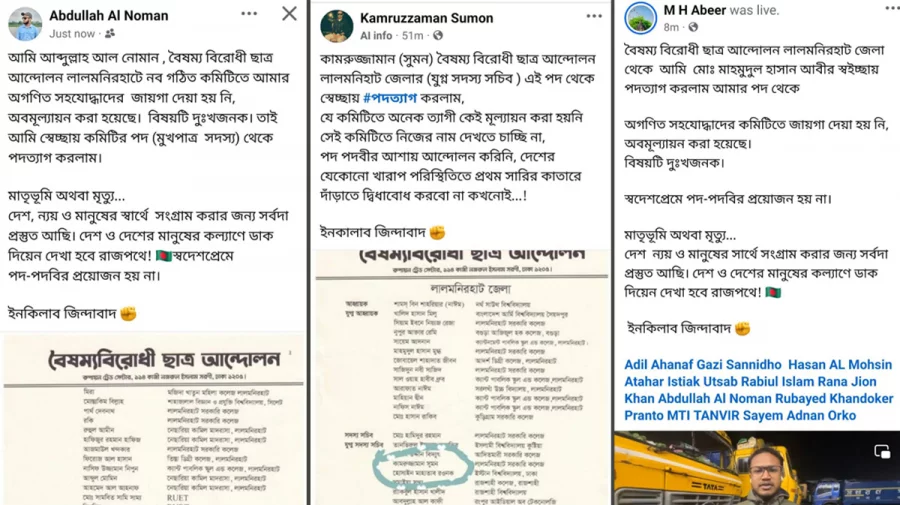This screenshot has width=900, height=505.
Task: Open committee list image in Noman's post
Action: click(153, 420)
